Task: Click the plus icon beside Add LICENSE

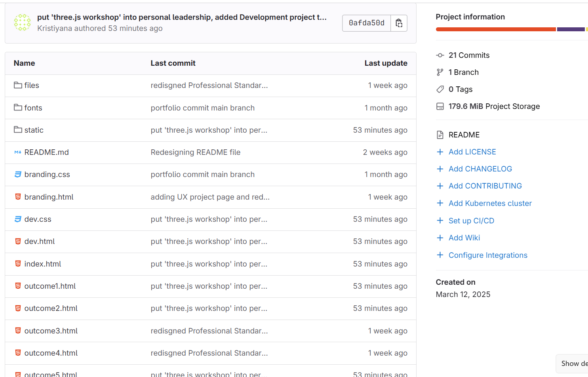Action: click(x=440, y=152)
